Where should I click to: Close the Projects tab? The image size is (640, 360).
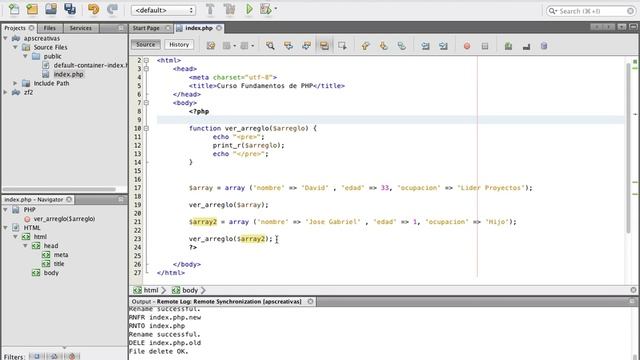tap(31, 28)
